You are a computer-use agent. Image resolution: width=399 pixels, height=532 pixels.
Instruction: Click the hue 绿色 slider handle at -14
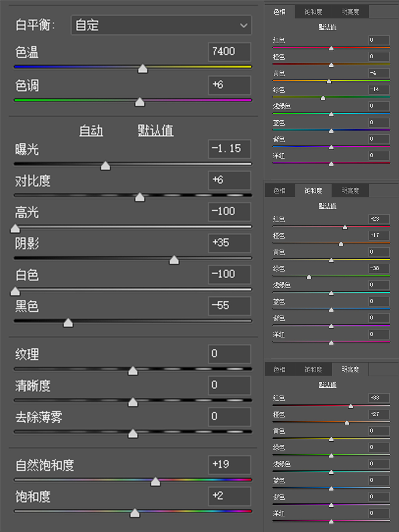coord(323,98)
